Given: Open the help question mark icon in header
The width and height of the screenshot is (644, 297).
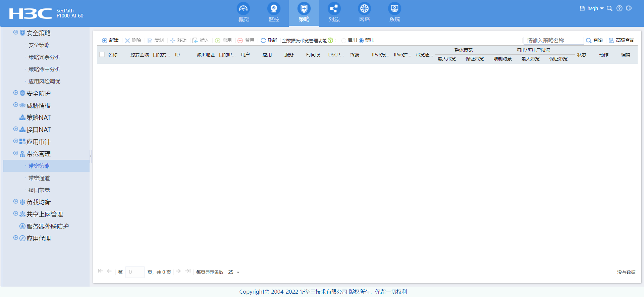Looking at the screenshot, I should 619,8.
